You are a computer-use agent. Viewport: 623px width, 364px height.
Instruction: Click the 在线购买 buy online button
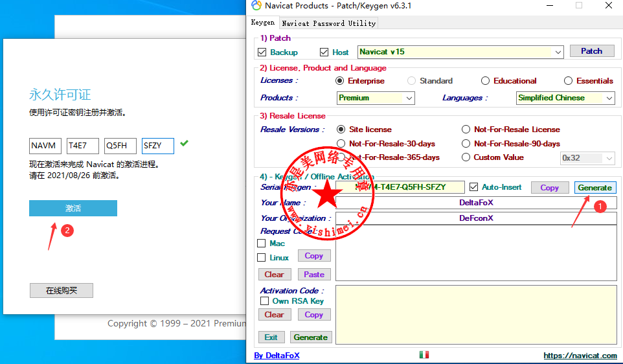tap(62, 290)
